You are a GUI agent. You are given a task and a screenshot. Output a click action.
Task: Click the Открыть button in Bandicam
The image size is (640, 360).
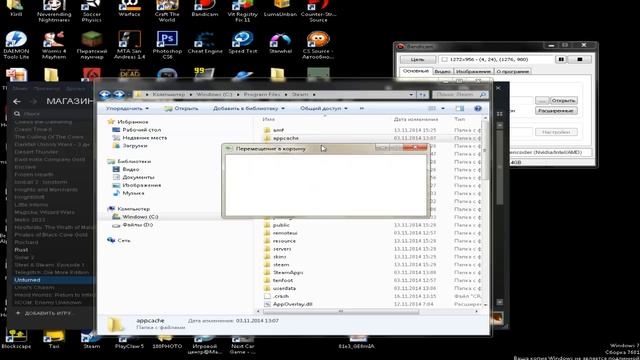[x=564, y=100]
